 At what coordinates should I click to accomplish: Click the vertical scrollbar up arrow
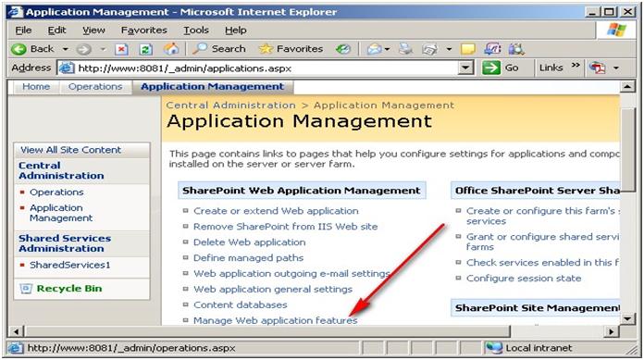coord(627,87)
